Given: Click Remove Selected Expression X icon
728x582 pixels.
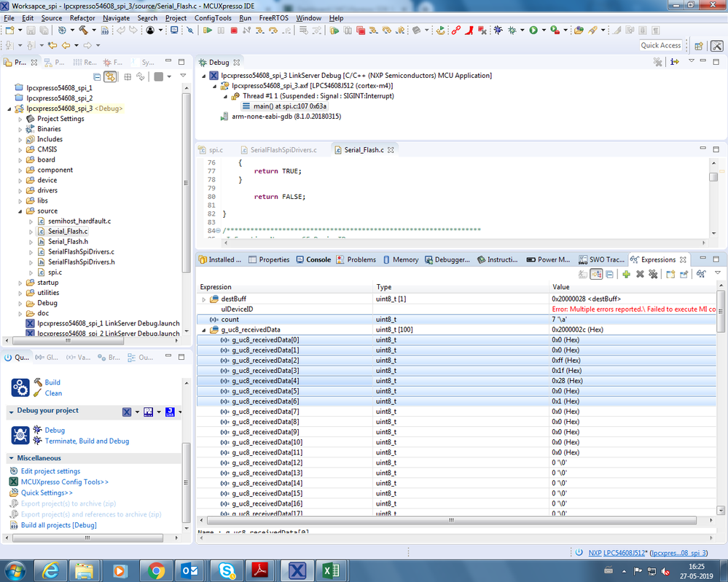Looking at the screenshot, I should tap(640, 274).
